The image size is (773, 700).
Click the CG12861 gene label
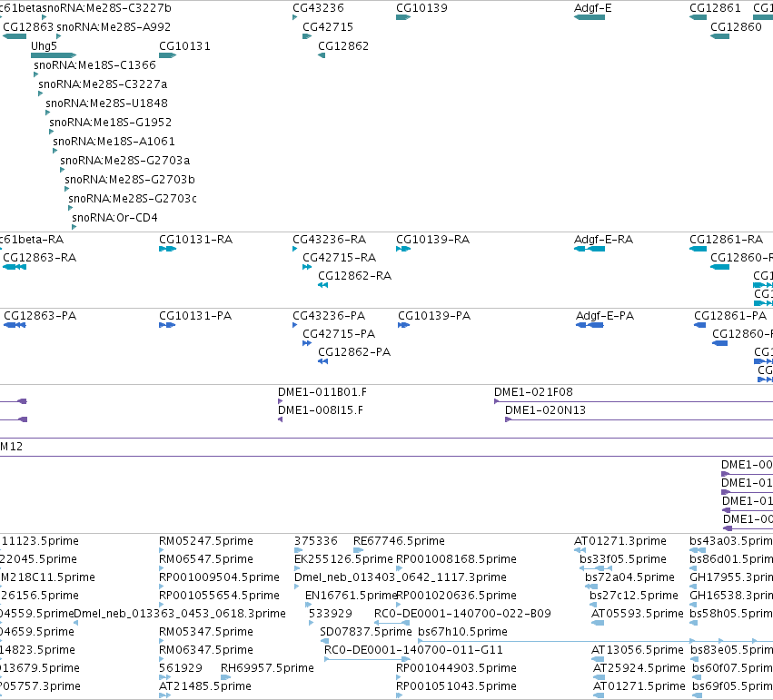(715, 8)
